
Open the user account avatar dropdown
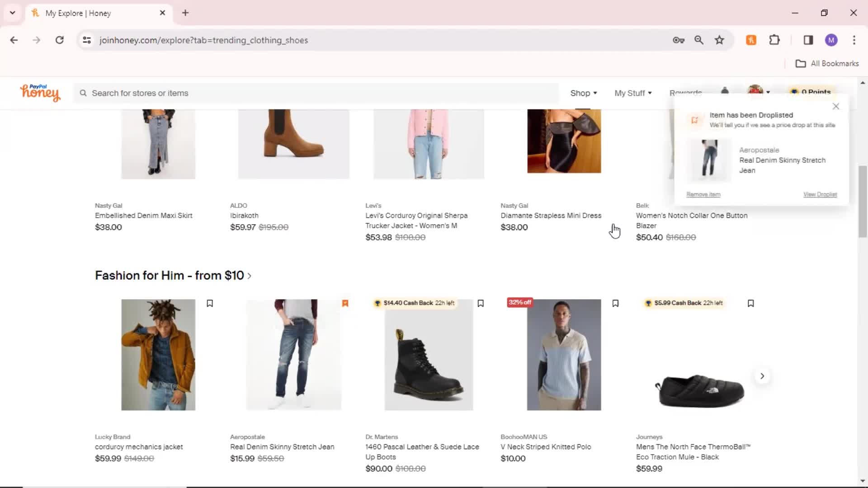pos(758,91)
